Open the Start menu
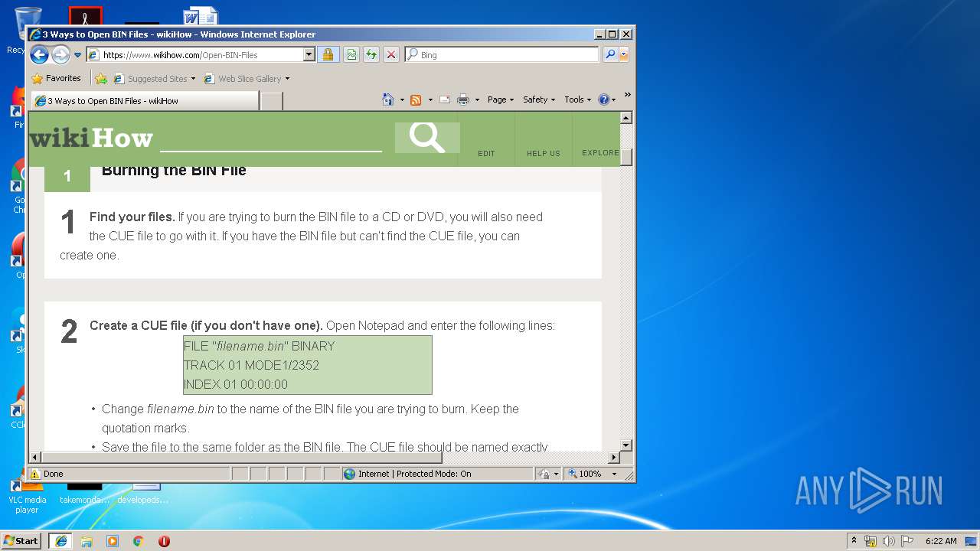Screen dimensions: 980x551 (x=21, y=540)
